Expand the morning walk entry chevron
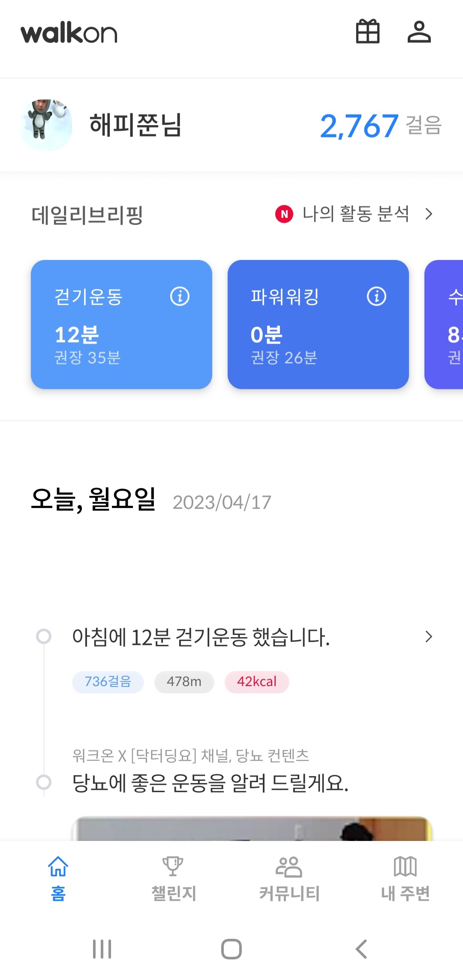Screen dimensions: 463x980 click(429, 636)
